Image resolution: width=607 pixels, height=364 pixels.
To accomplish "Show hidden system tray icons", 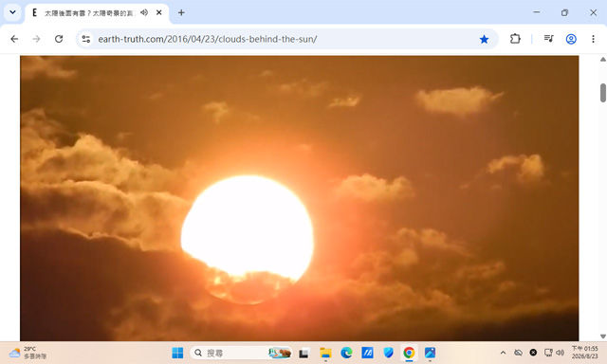I will tap(503, 353).
